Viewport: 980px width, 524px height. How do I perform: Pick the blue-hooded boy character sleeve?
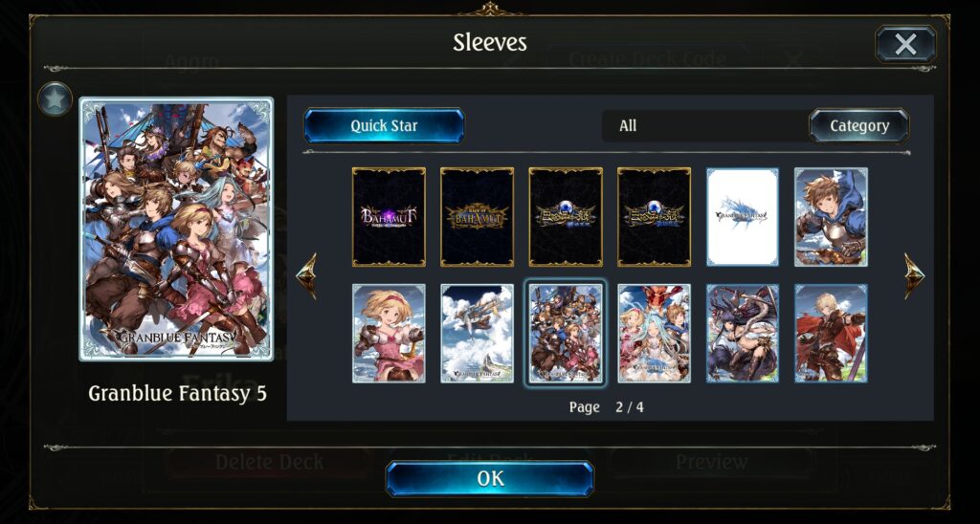click(x=832, y=217)
